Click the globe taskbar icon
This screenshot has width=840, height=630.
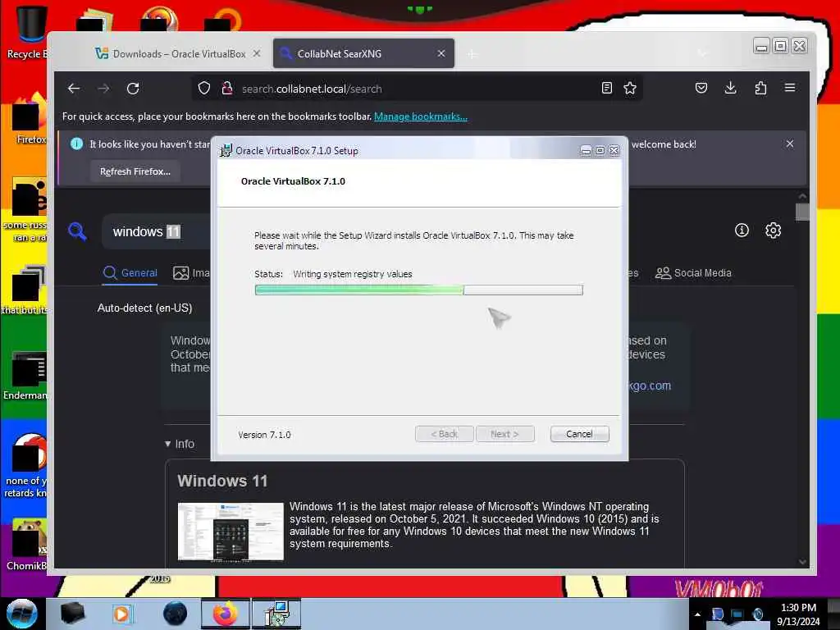176,614
